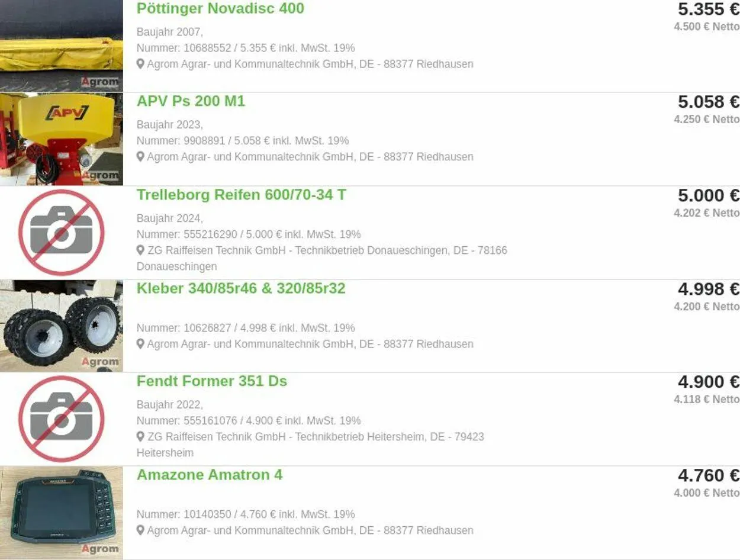This screenshot has height=560, width=740.
Task: Click location pin in Pöttinger Novadisc listing
Action: point(140,64)
